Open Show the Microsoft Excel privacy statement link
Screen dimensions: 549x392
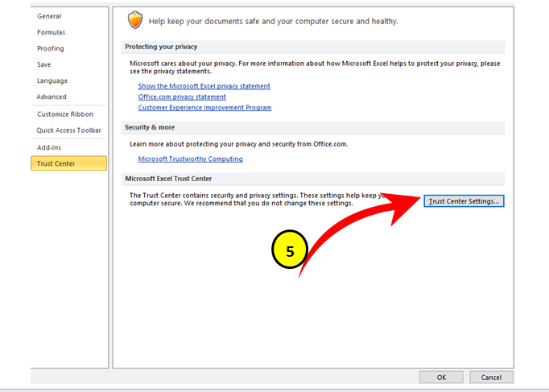[x=204, y=86]
